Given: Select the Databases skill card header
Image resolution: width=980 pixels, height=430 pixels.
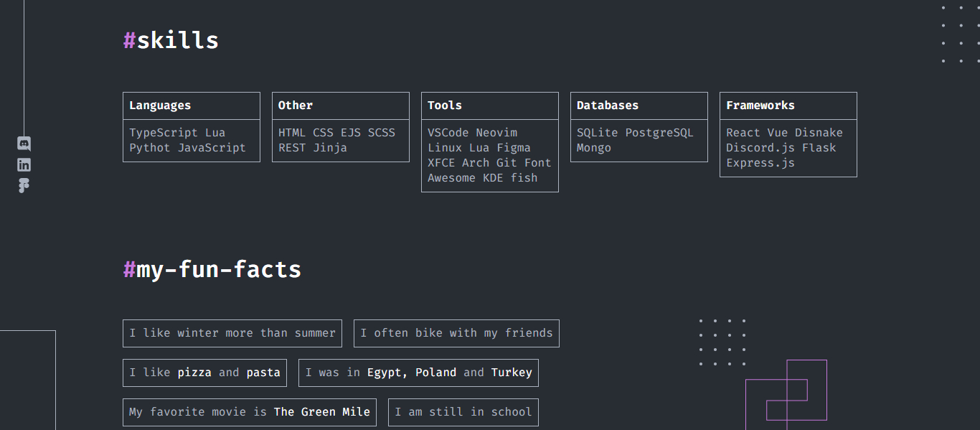Looking at the screenshot, I should pos(608,106).
